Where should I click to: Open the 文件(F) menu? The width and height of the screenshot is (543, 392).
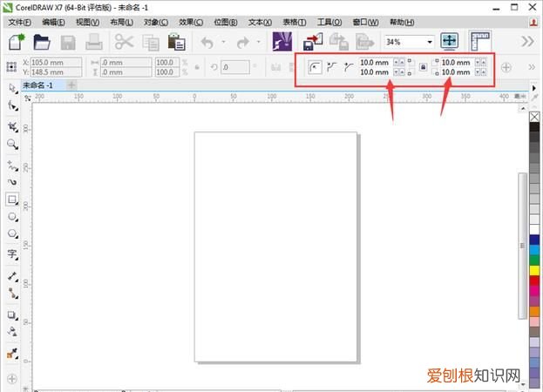pyautogui.click(x=19, y=23)
